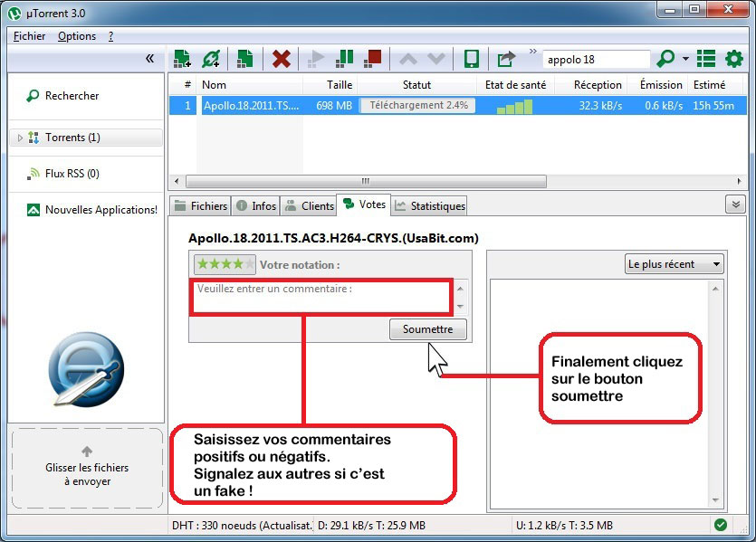Stop the torrent with red square icon
756x542 pixels.
pyautogui.click(x=373, y=59)
